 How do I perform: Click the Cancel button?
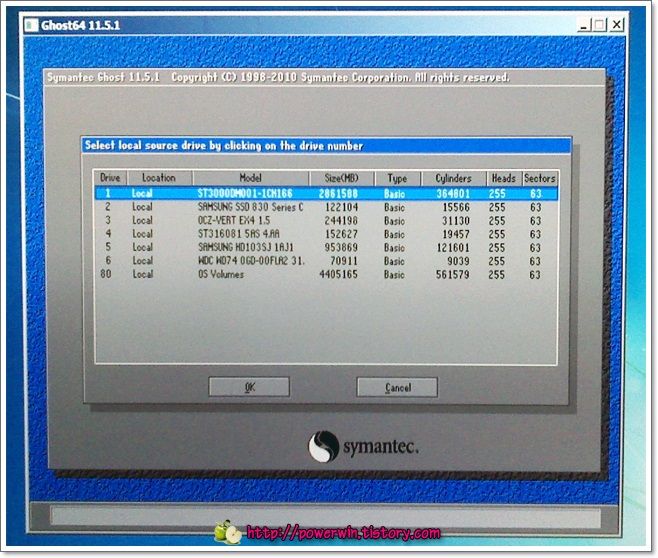point(397,387)
